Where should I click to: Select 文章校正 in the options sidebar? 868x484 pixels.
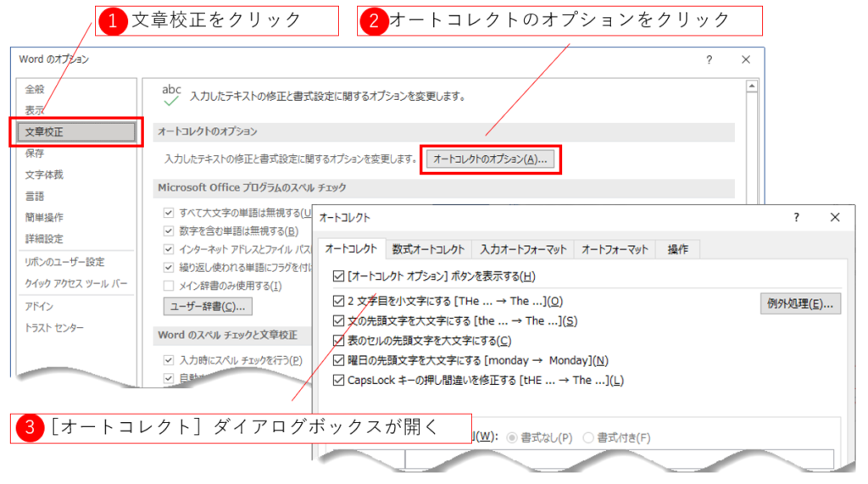pos(72,132)
